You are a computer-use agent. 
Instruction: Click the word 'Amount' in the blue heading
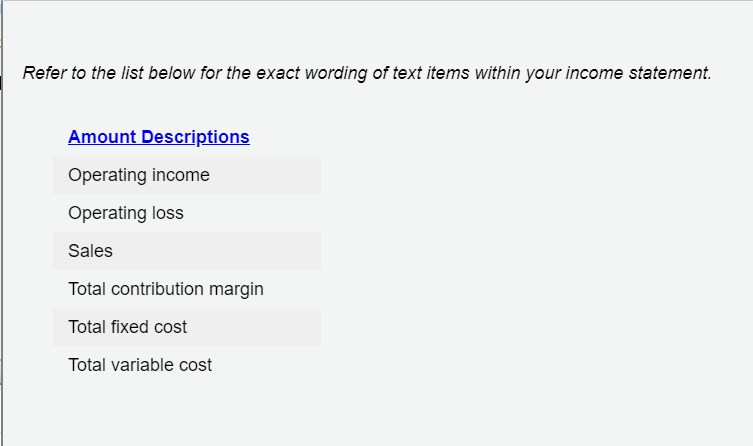click(x=102, y=137)
